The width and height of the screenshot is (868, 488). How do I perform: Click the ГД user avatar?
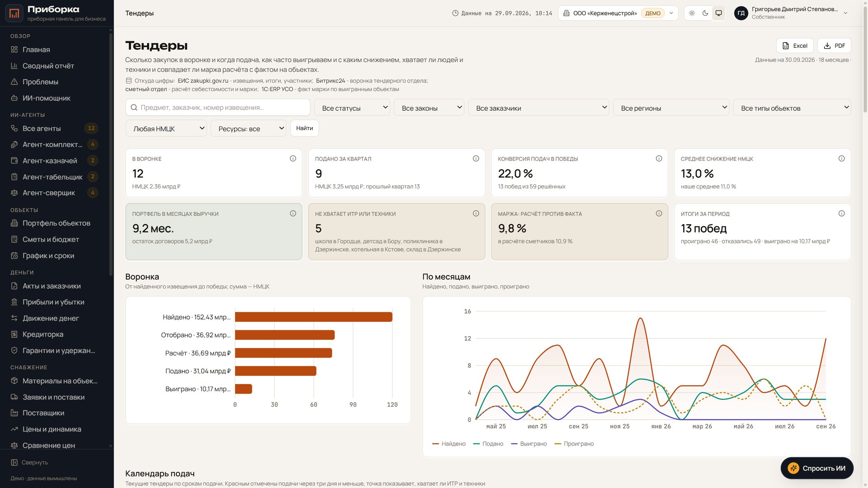tap(741, 13)
